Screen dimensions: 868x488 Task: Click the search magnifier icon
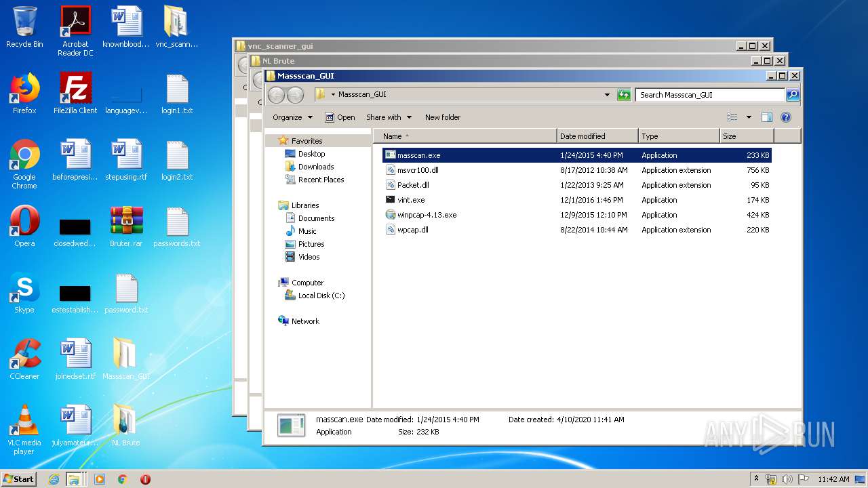tap(792, 95)
